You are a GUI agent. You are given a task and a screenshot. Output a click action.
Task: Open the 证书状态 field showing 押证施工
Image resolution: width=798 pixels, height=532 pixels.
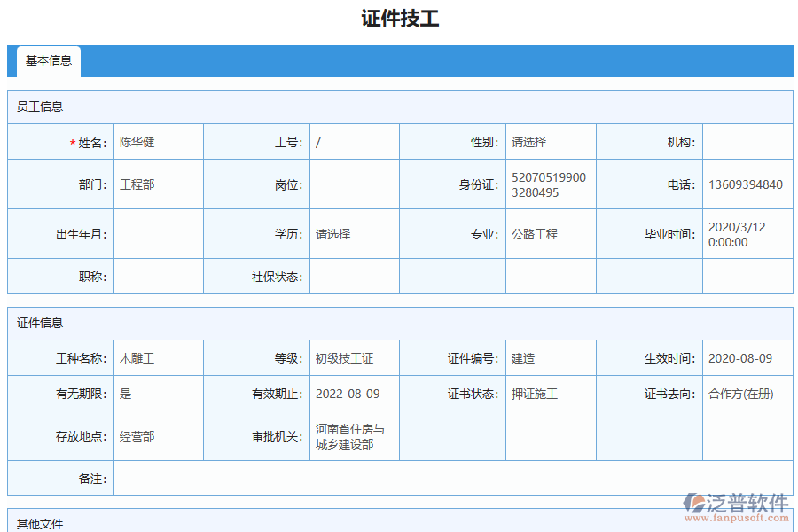550,394
